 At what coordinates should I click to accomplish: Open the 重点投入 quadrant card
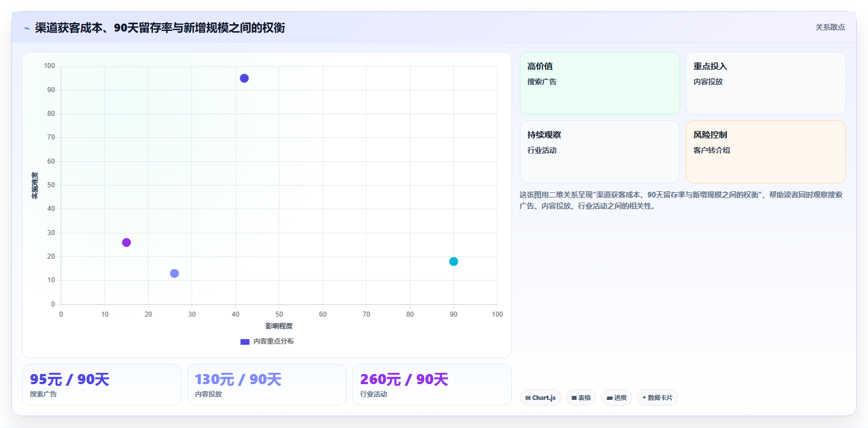[x=766, y=83]
